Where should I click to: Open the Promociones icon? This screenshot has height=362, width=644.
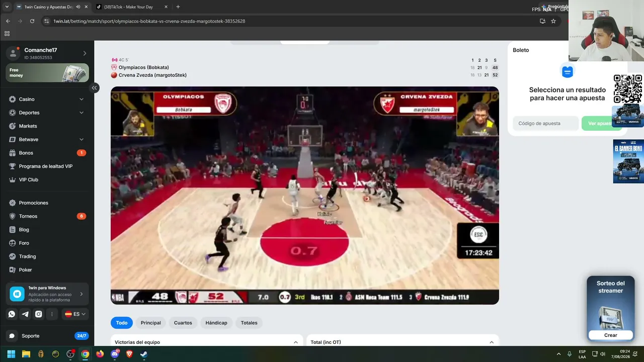pos(13,203)
